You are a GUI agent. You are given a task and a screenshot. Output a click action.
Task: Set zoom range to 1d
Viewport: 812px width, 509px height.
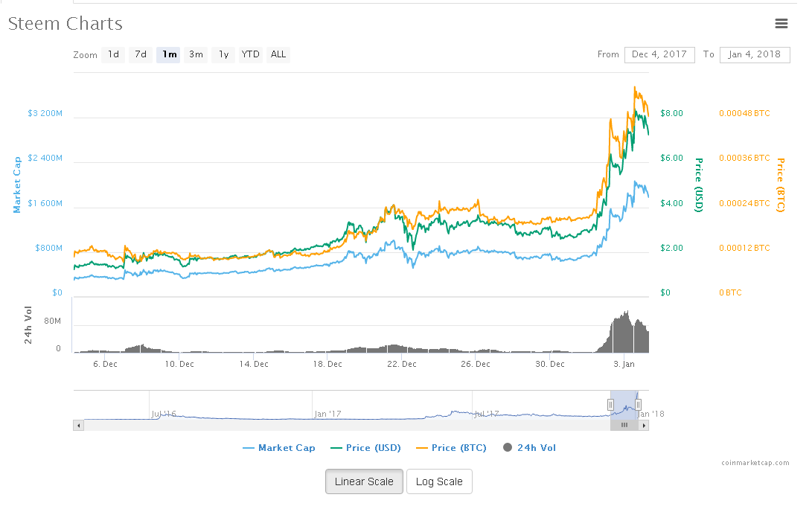coord(113,54)
